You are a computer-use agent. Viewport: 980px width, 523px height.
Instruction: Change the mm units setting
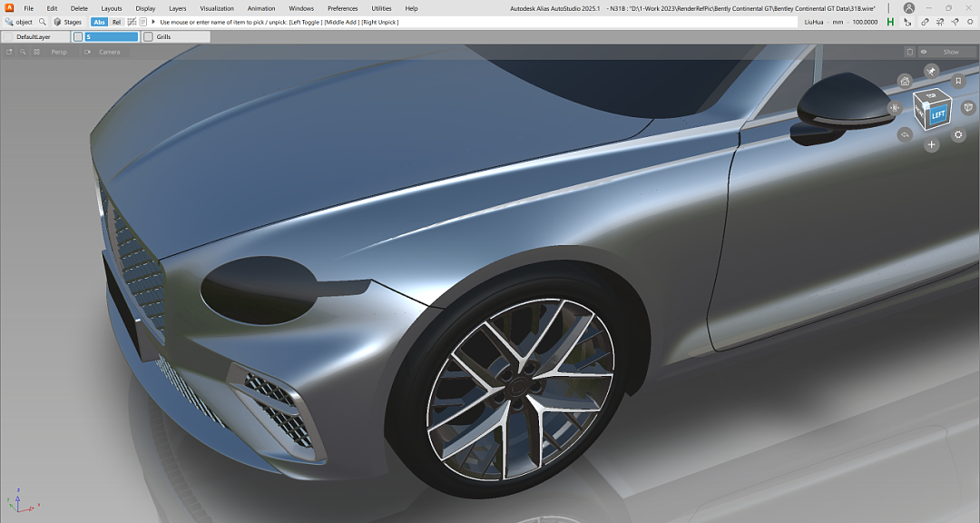pos(838,22)
